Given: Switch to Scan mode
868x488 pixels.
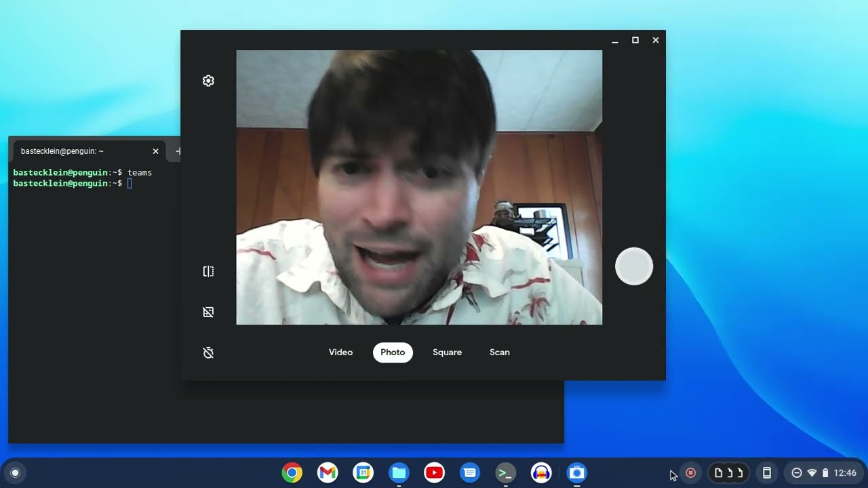Looking at the screenshot, I should coord(500,352).
